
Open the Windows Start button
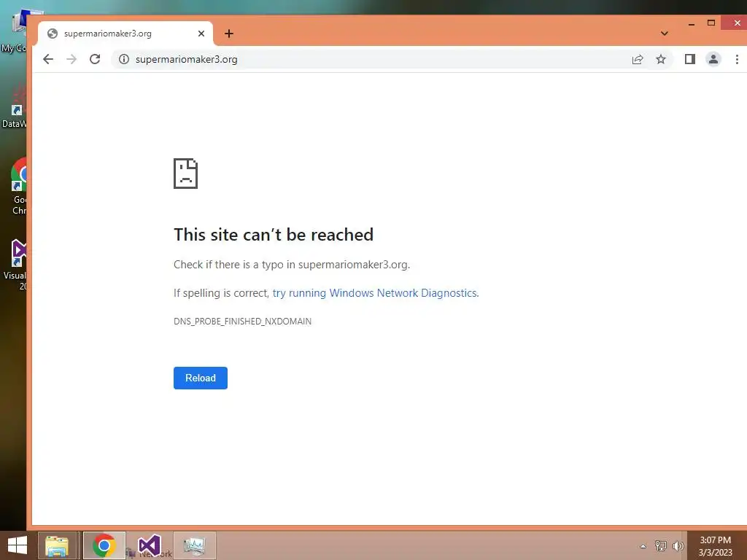[18, 545]
